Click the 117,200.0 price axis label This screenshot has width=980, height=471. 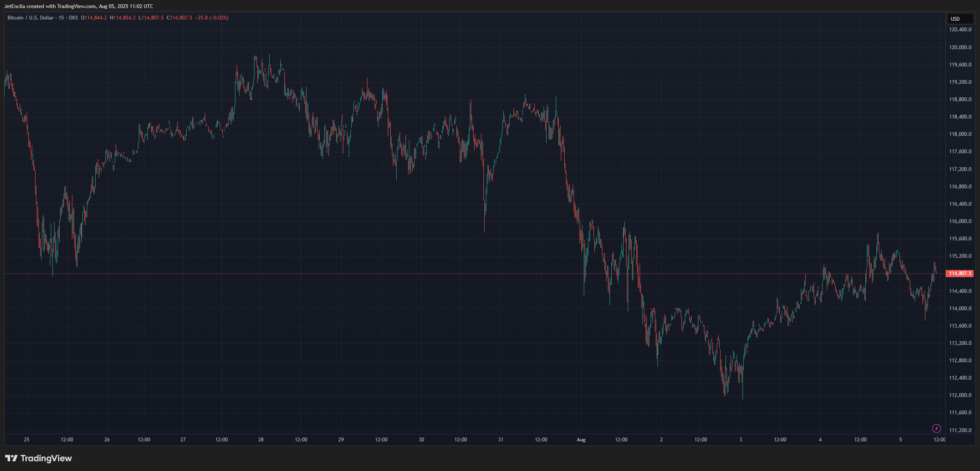point(960,169)
